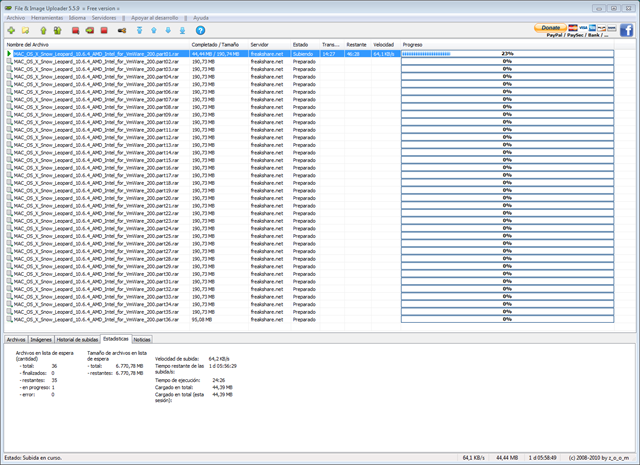
Task: Select the Estadísticas tab
Action: (x=116, y=339)
